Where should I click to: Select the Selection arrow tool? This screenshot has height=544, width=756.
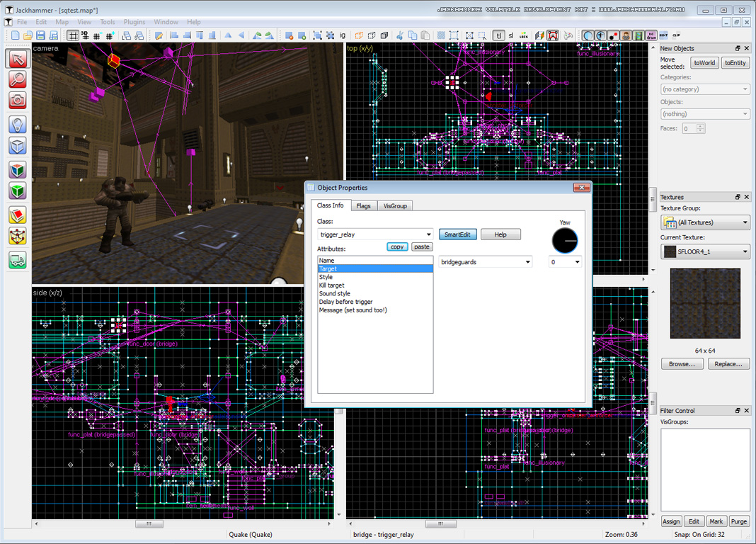(18, 59)
